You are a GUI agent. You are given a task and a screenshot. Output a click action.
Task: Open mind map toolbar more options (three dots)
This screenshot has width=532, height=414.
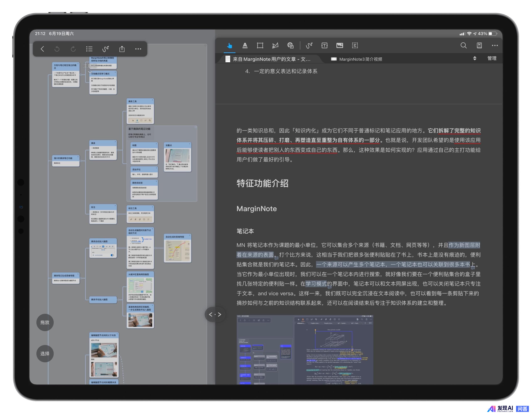point(138,49)
